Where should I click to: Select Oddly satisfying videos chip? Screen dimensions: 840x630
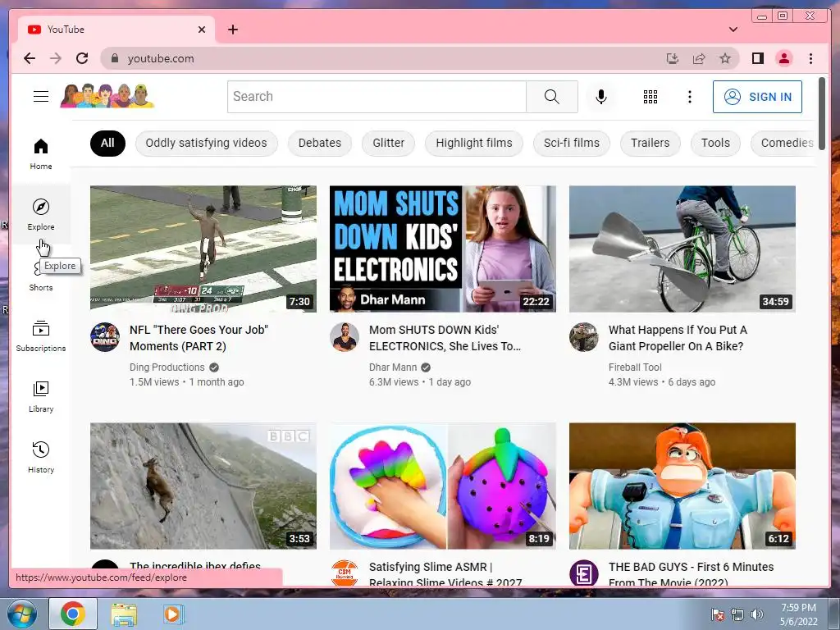click(206, 143)
